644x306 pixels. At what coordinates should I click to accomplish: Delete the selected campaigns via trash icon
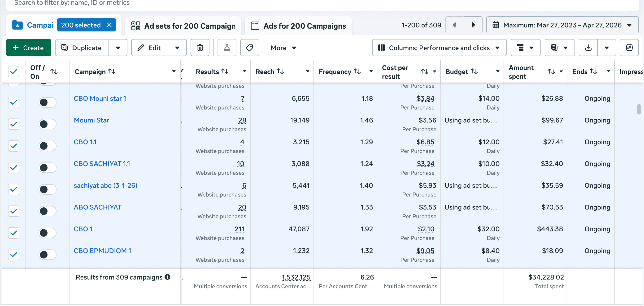200,48
